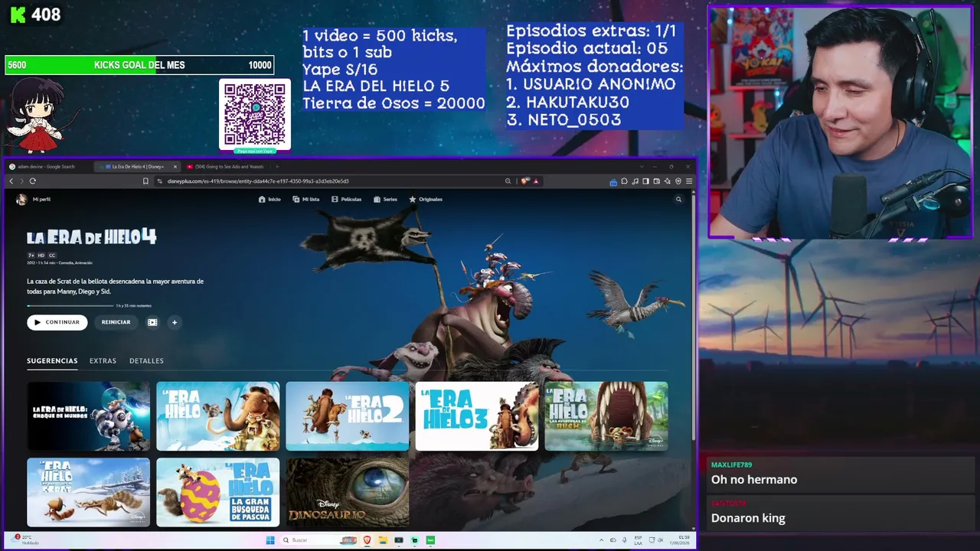Open the Windows Start menu
980x551 pixels.
[x=270, y=540]
